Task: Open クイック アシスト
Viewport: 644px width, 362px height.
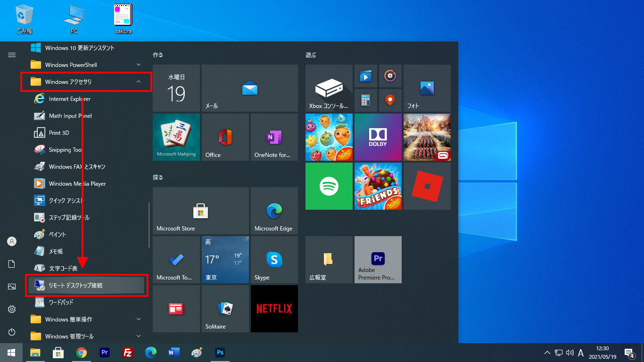Action: click(87, 201)
